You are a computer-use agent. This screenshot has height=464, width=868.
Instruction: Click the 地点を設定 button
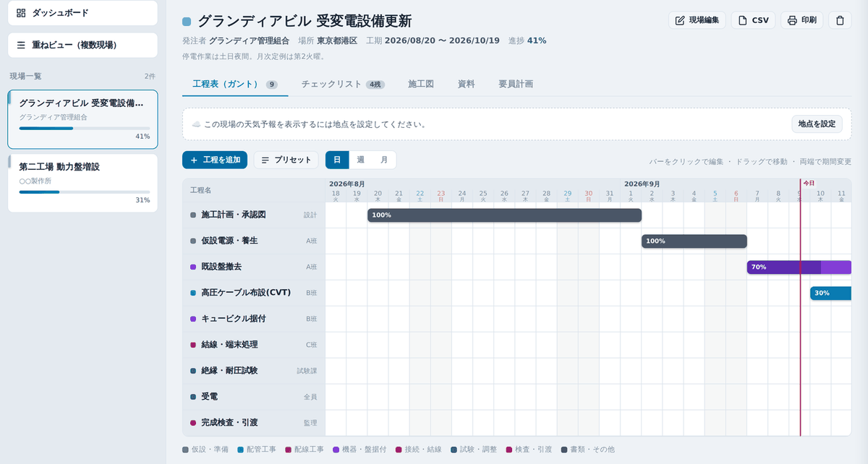coord(817,124)
